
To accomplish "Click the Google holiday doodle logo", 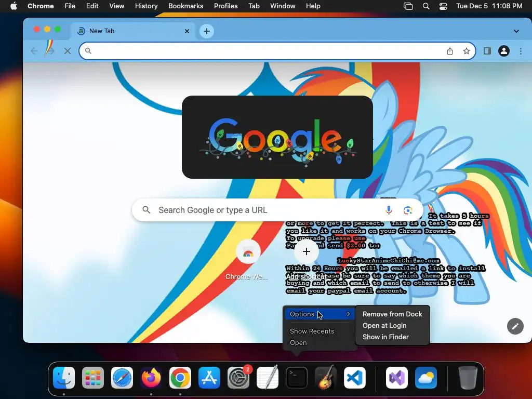I will pyautogui.click(x=277, y=137).
